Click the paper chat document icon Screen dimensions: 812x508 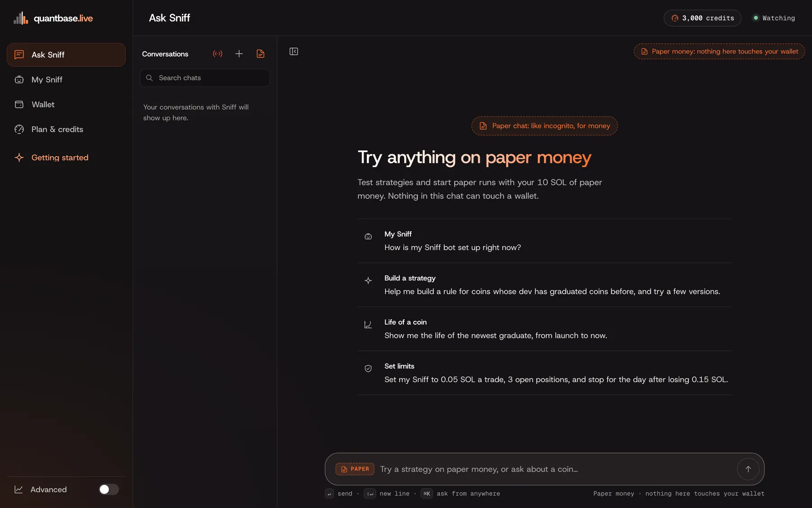point(260,54)
